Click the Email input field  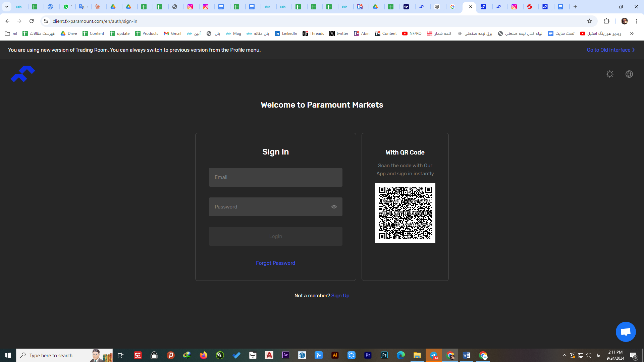pos(276,177)
